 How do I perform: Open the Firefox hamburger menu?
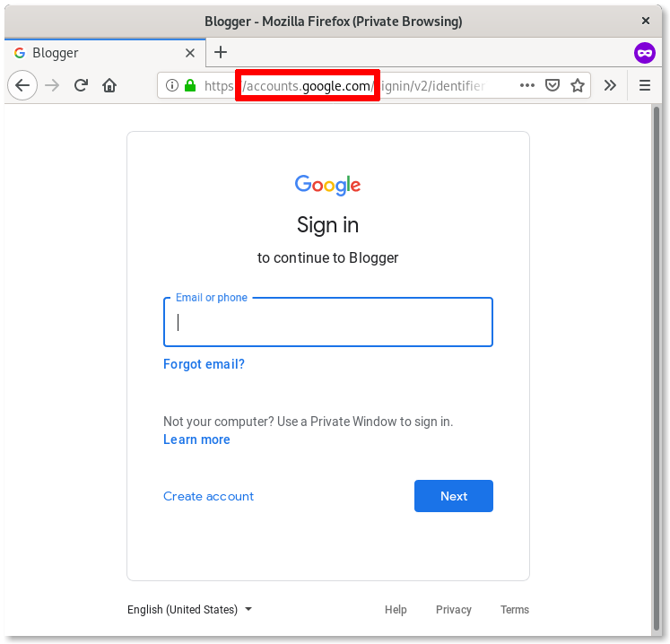pyautogui.click(x=644, y=85)
